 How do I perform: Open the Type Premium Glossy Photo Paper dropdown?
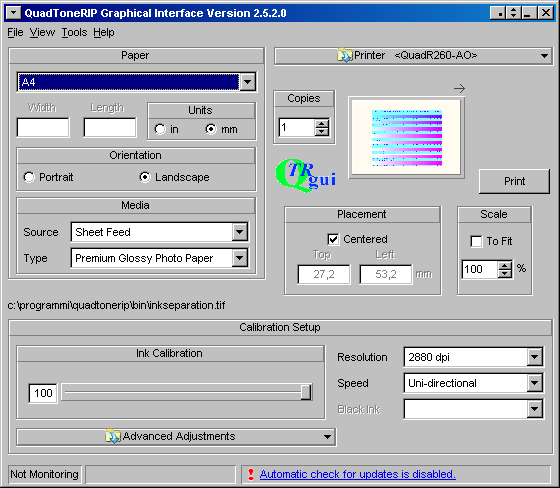click(x=240, y=258)
